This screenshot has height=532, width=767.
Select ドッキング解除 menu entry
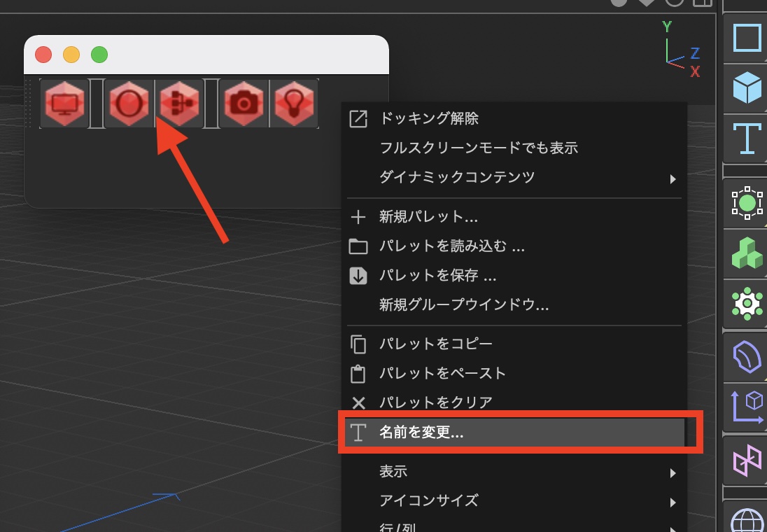coord(428,118)
